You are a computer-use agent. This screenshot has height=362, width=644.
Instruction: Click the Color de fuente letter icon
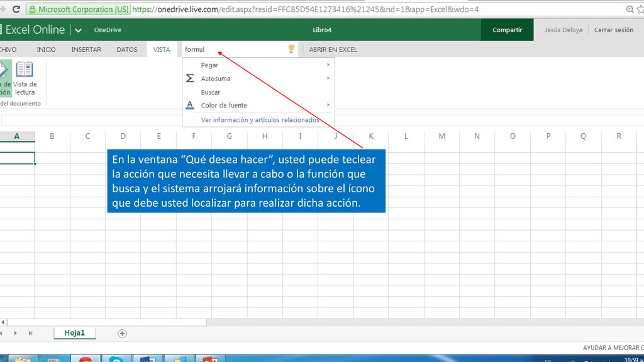(190, 105)
